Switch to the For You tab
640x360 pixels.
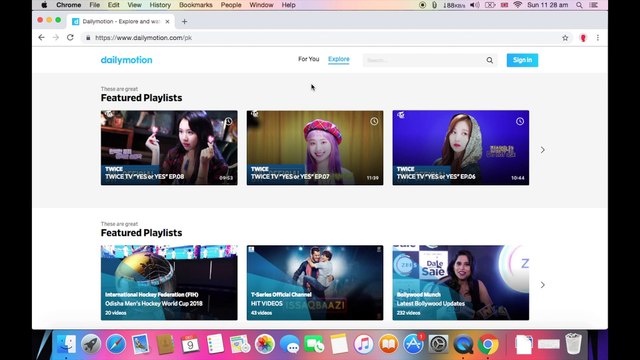point(309,59)
